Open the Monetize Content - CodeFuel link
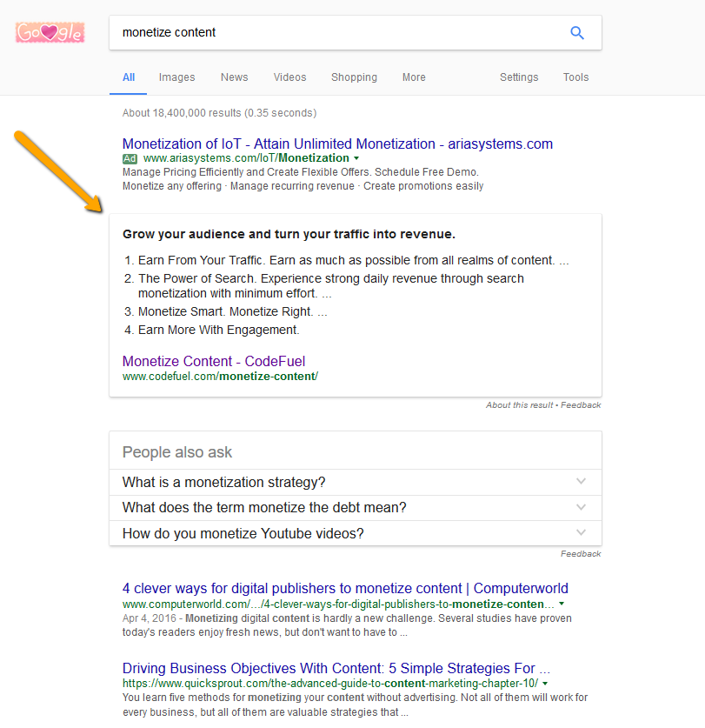705x728 pixels. (x=214, y=361)
